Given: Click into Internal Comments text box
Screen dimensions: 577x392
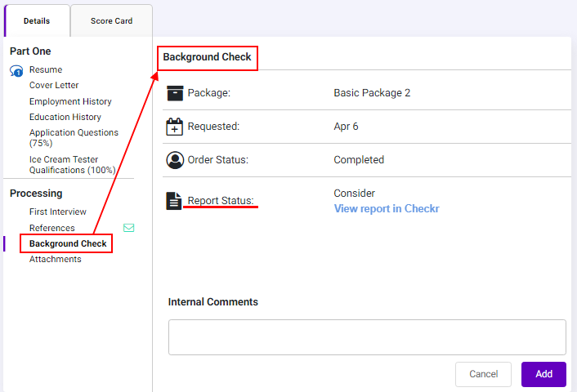Looking at the screenshot, I should pyautogui.click(x=367, y=337).
